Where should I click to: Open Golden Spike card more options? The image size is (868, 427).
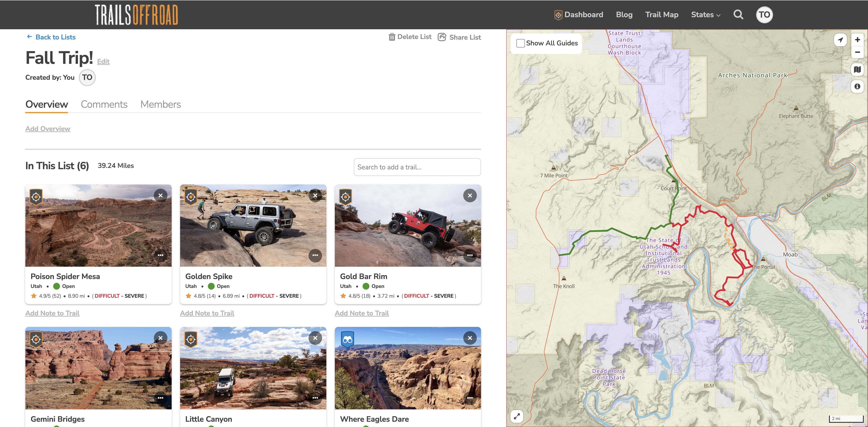pyautogui.click(x=315, y=255)
